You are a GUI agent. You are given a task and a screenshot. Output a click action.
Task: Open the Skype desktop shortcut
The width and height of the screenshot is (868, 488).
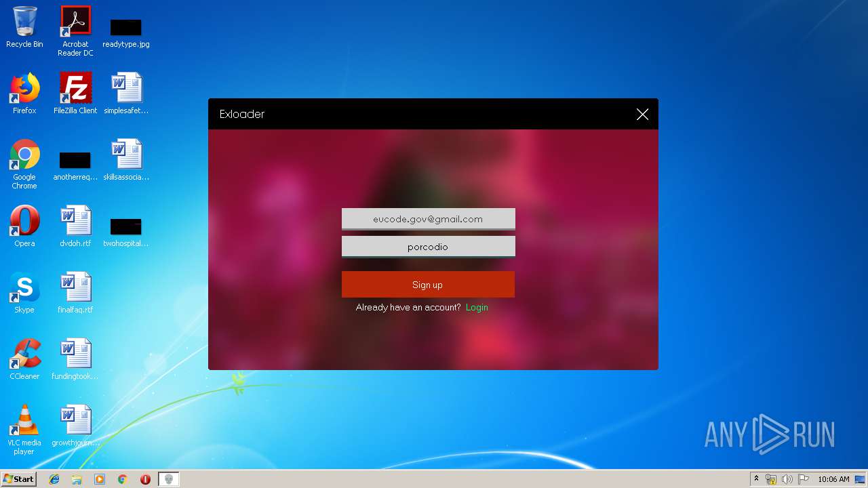[24, 293]
